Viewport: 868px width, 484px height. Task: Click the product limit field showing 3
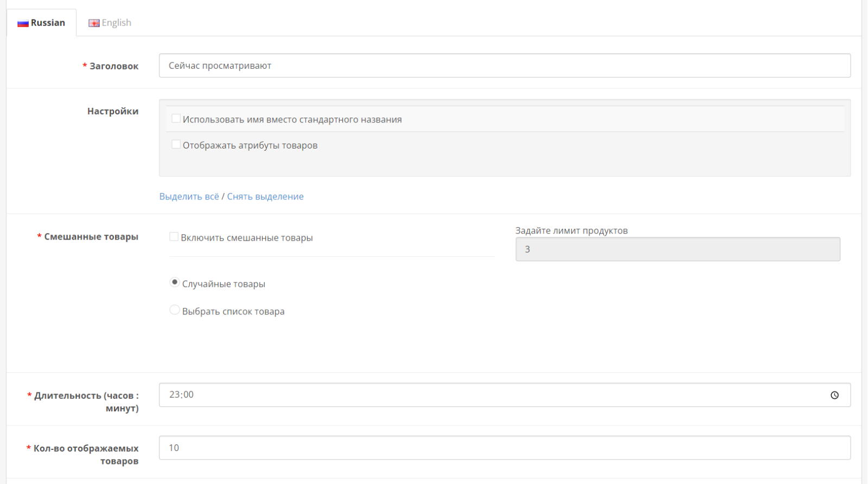(x=678, y=249)
